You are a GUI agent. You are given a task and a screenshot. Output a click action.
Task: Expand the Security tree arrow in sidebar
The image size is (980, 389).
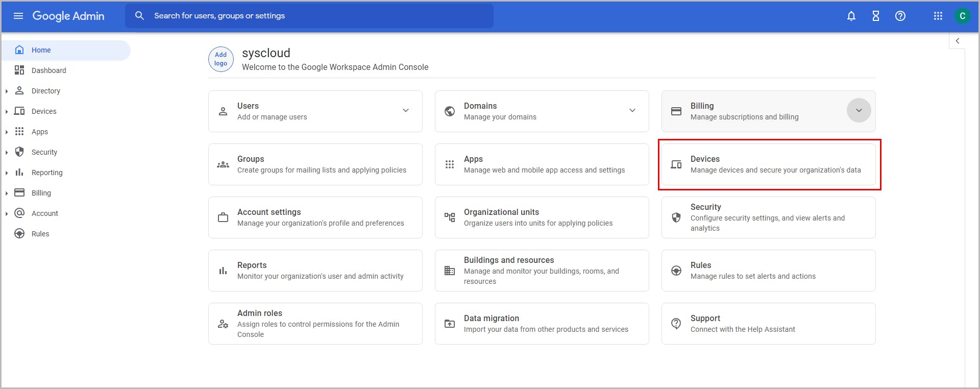7,153
